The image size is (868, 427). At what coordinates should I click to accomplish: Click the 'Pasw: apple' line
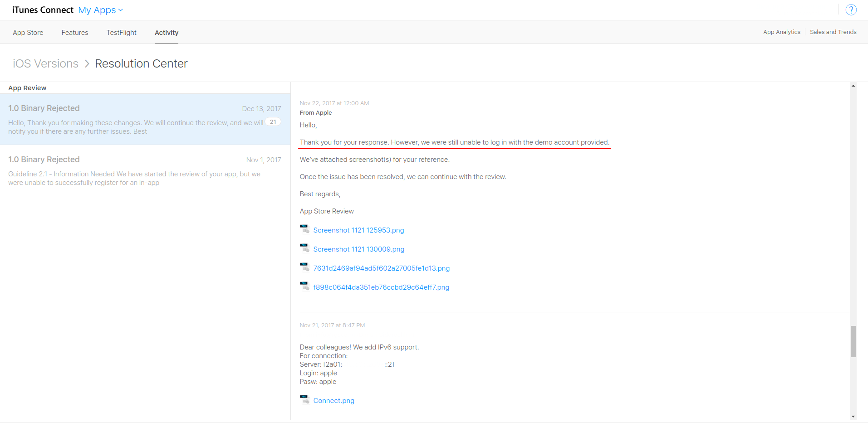(318, 382)
